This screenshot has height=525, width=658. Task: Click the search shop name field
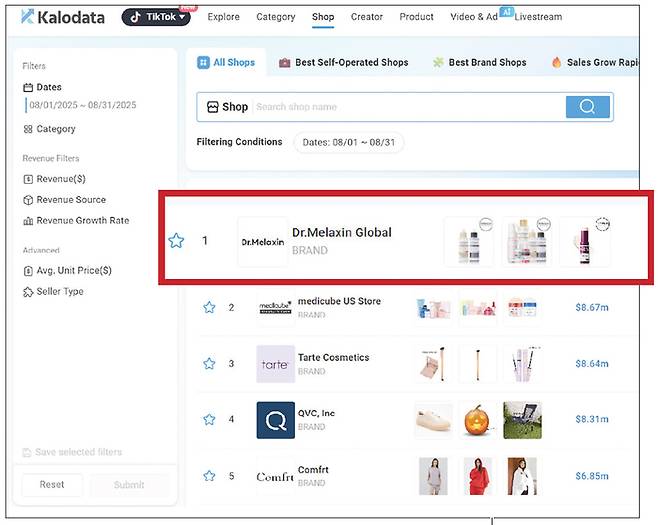405,107
